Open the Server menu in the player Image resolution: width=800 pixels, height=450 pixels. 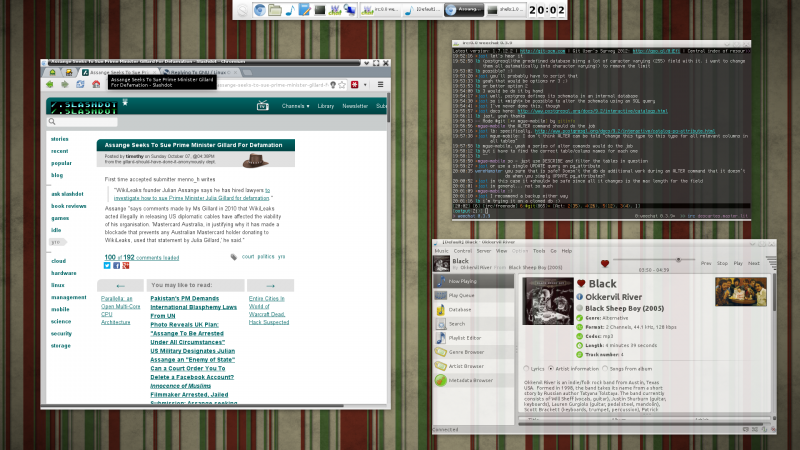pyautogui.click(x=484, y=251)
